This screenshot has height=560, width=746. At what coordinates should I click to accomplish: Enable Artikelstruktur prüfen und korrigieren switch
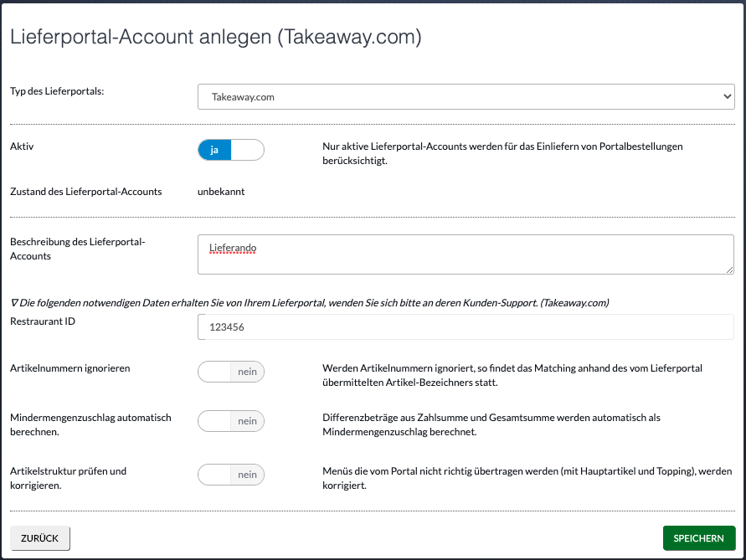click(231, 475)
